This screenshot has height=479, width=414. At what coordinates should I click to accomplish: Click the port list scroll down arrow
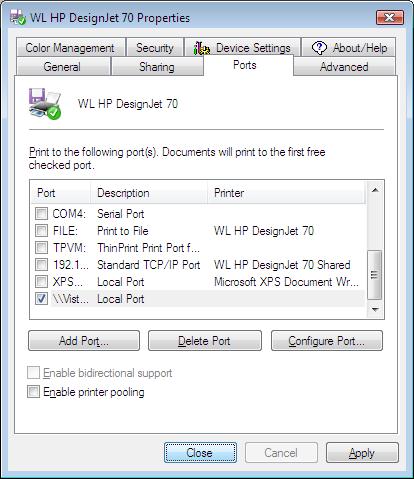[375, 310]
